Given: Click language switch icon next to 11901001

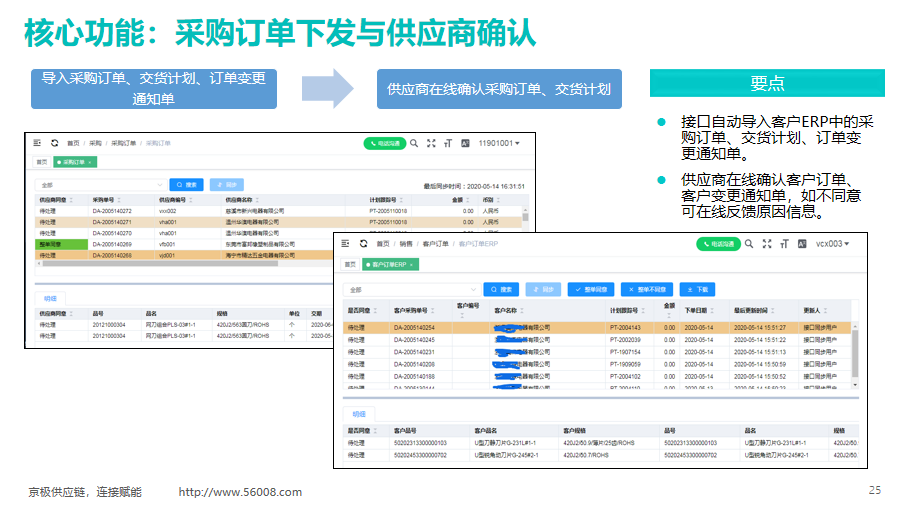Looking at the screenshot, I should click(x=465, y=143).
